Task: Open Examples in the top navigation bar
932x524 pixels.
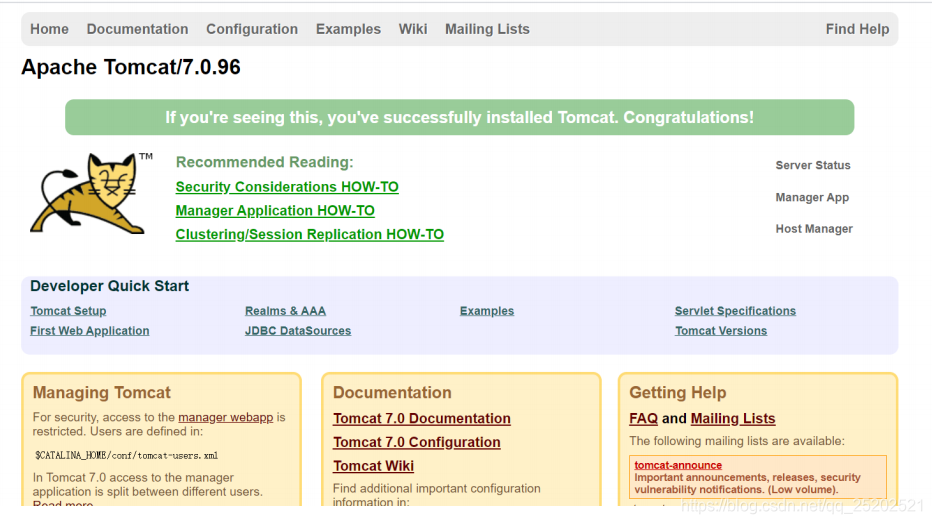Action: point(348,29)
